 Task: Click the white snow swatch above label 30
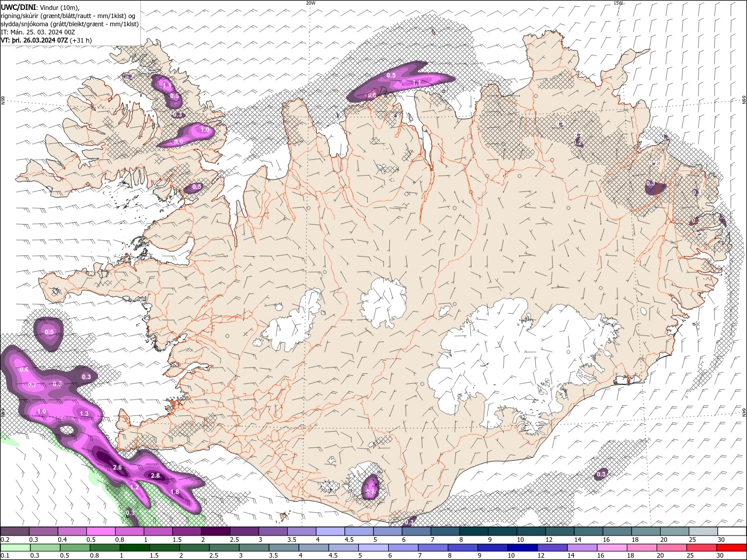click(732, 531)
